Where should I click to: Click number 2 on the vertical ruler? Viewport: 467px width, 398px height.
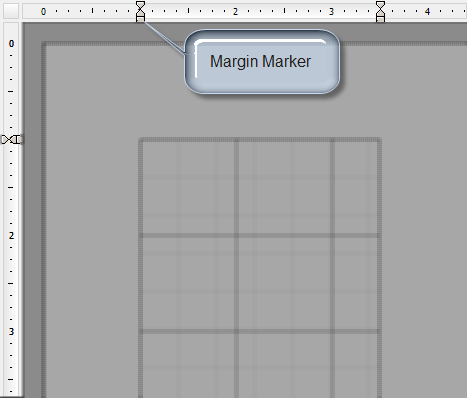[11, 236]
